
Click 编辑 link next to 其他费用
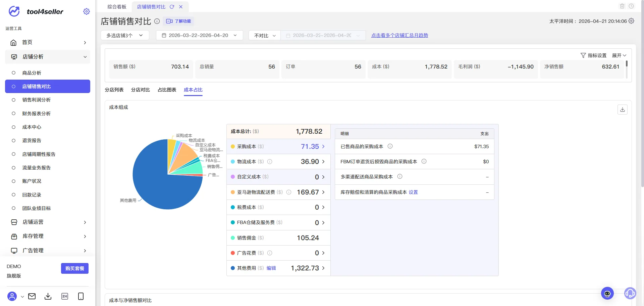coord(271,268)
